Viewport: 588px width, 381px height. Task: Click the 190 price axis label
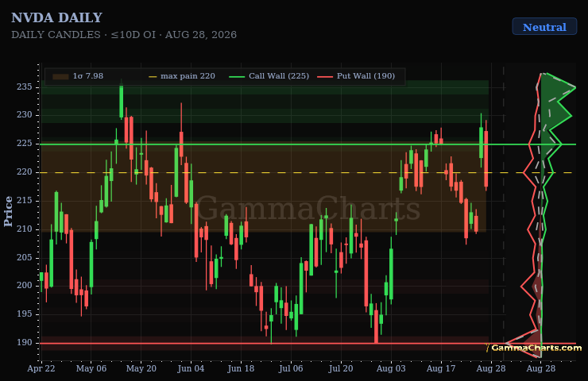pyautogui.click(x=24, y=342)
